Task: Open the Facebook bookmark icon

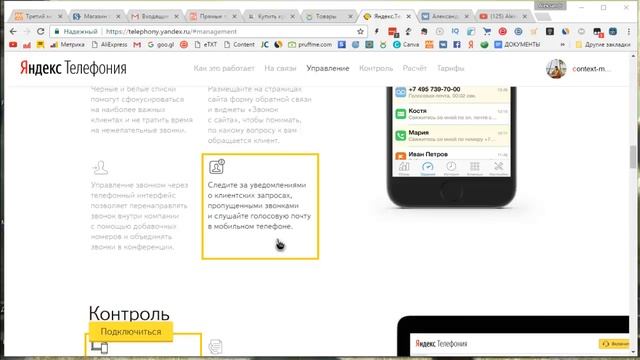Action: click(457, 44)
